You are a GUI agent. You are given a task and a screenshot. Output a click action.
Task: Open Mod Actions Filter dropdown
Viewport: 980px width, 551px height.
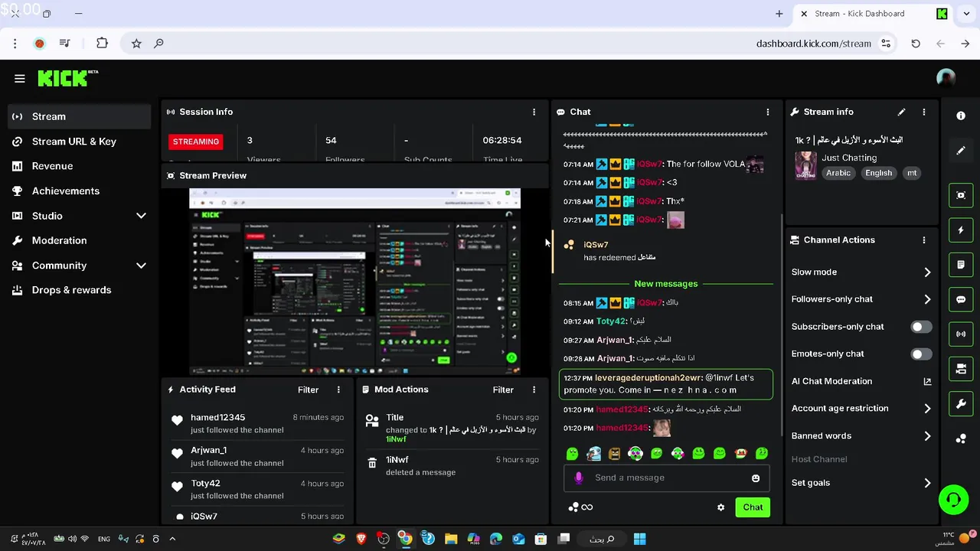click(503, 390)
